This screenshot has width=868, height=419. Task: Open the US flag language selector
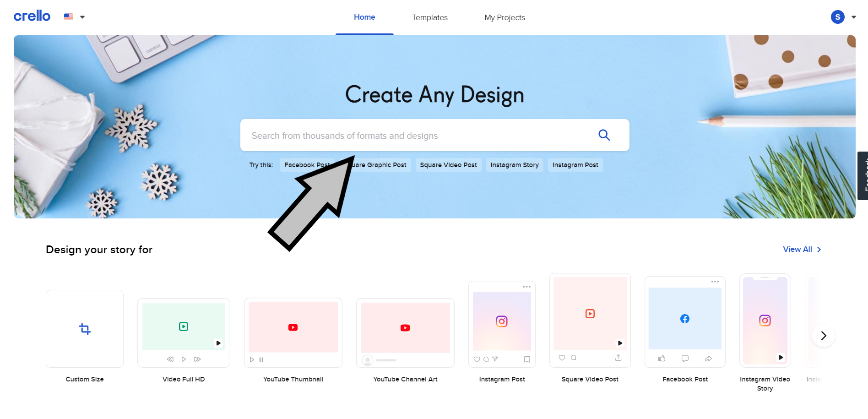point(74,17)
